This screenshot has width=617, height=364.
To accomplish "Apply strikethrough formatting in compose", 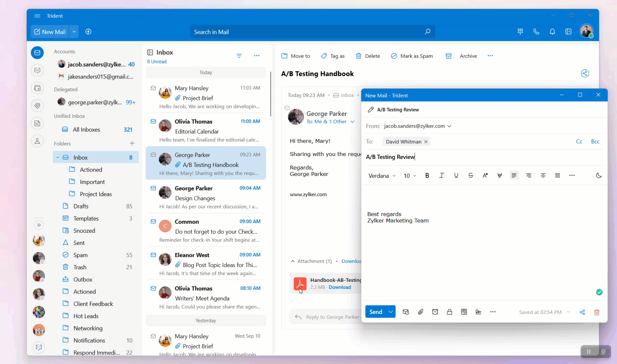I will pos(471,175).
